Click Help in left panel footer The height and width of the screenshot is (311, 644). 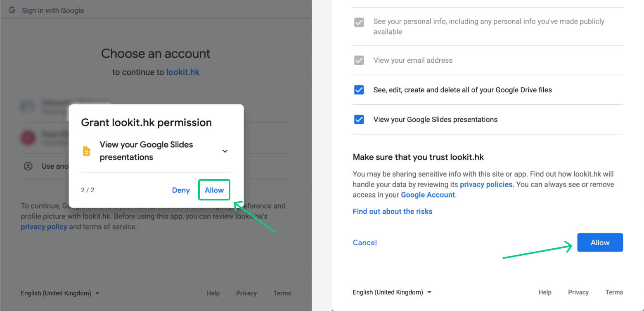[x=213, y=293]
